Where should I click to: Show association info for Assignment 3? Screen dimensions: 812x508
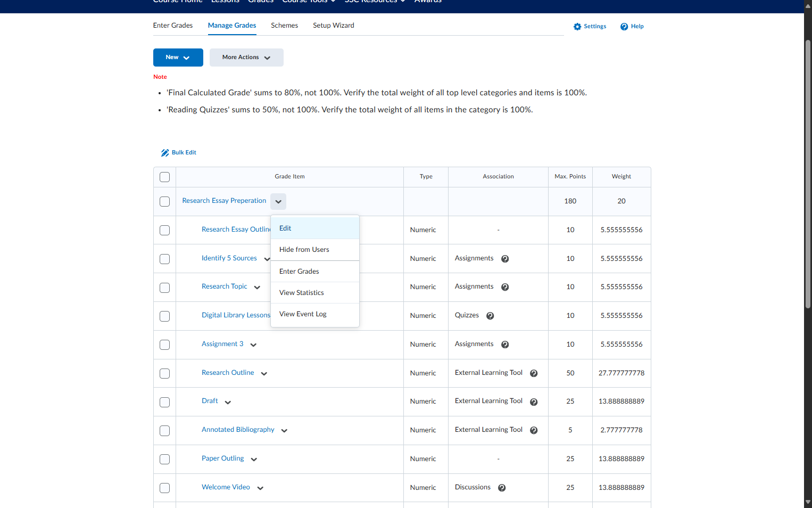505,345
